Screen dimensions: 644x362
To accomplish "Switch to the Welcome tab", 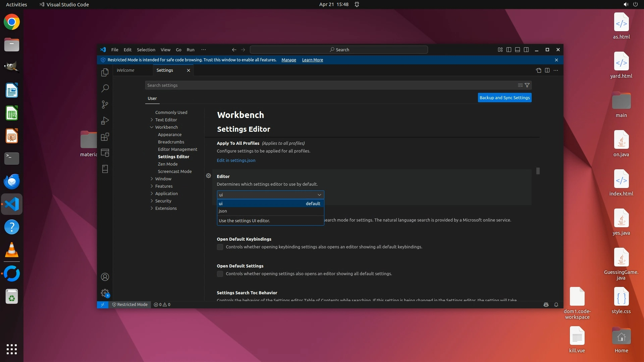I will click(125, 70).
